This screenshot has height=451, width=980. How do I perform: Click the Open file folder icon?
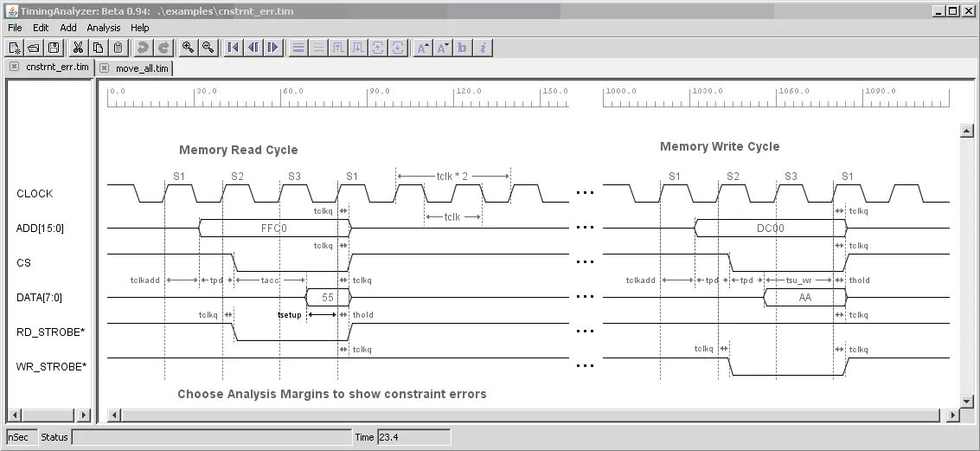click(x=34, y=48)
